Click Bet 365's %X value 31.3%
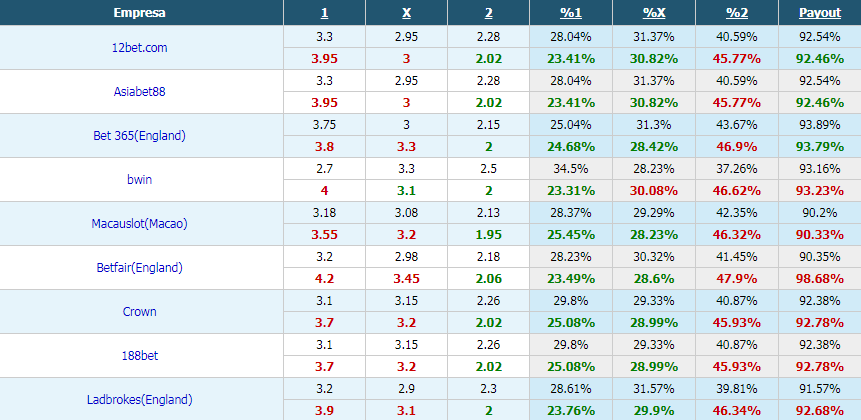Viewport: 861px width, 420px height. click(653, 125)
